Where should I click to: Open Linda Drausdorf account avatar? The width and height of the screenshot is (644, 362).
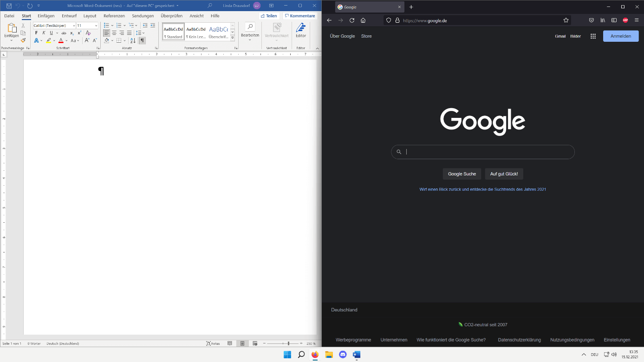click(x=257, y=6)
